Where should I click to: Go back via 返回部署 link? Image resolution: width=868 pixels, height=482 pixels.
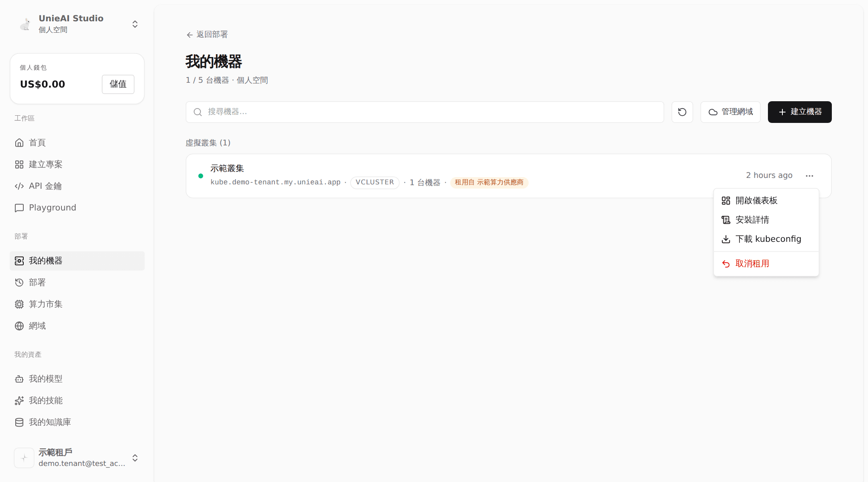[x=207, y=35]
